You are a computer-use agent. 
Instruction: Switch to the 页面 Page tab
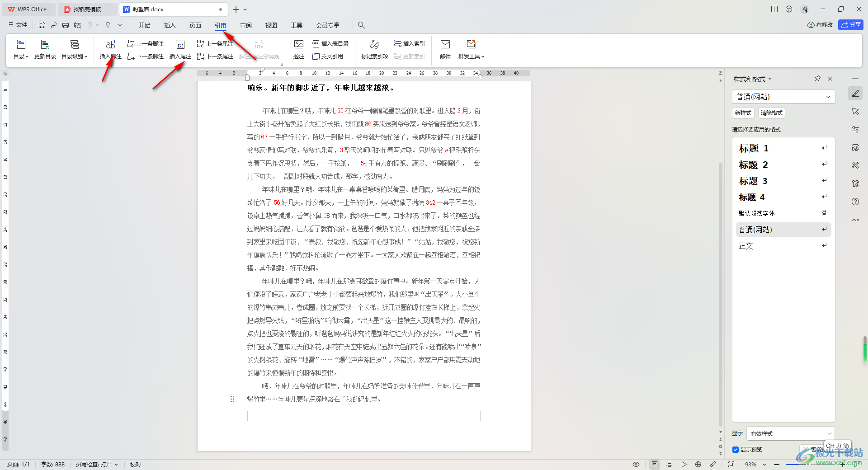click(195, 25)
